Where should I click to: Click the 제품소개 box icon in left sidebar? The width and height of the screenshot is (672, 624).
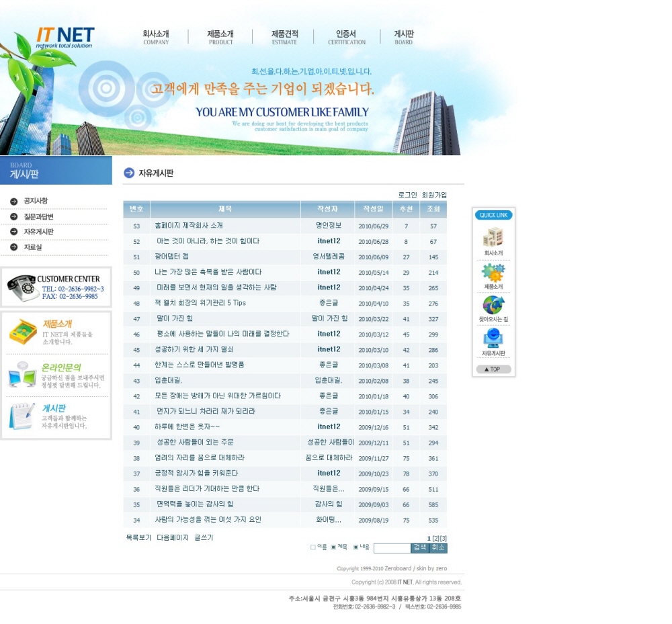click(x=23, y=332)
